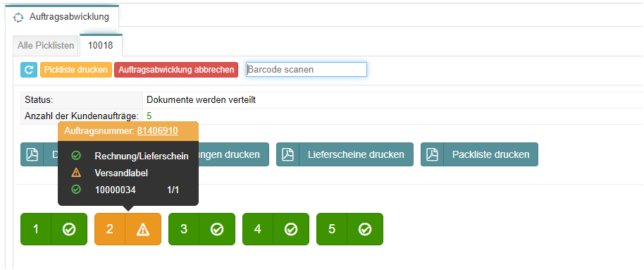The height and width of the screenshot is (270, 644).
Task: Open the Auftragsabwicklung main tab
Action: click(63, 17)
